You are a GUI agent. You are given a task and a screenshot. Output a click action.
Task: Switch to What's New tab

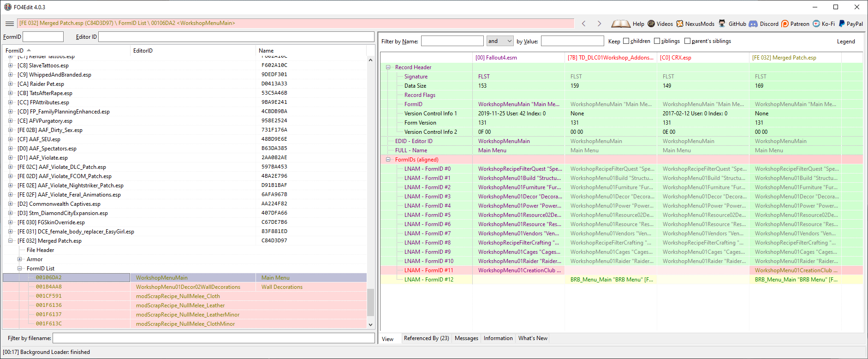533,338
